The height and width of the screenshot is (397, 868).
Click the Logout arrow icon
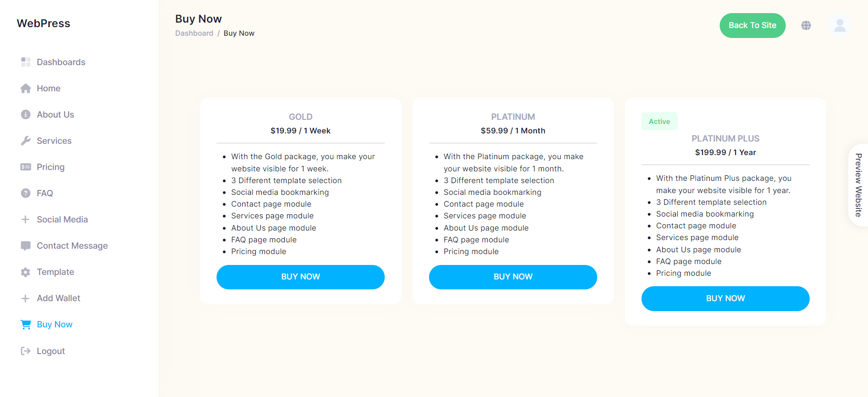[26, 351]
